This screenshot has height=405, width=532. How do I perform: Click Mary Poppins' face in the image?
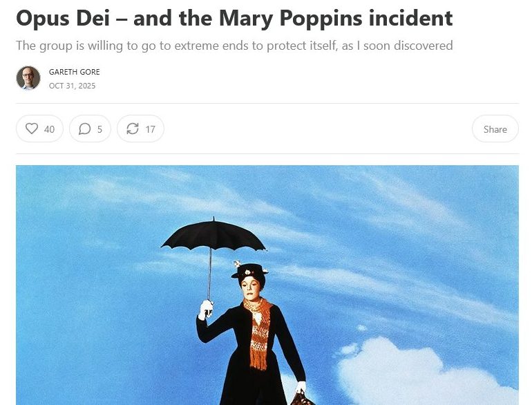click(x=251, y=290)
